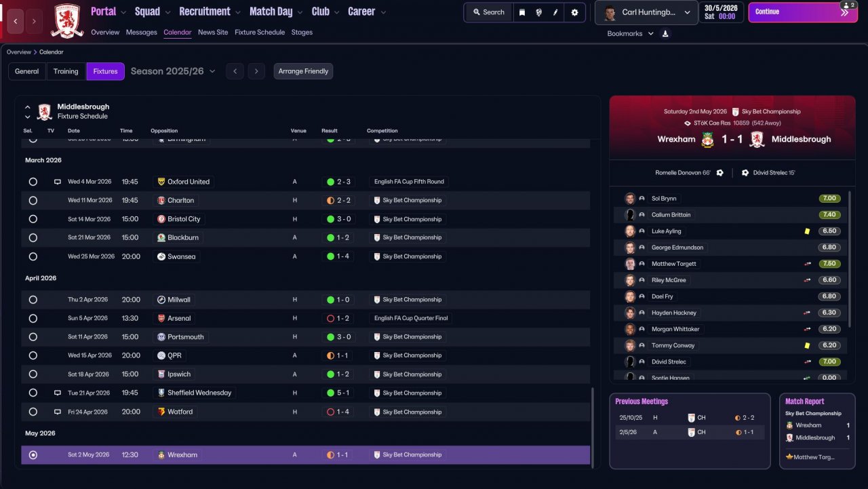Open the Carl Huntingb... manager dropdown

tap(646, 13)
